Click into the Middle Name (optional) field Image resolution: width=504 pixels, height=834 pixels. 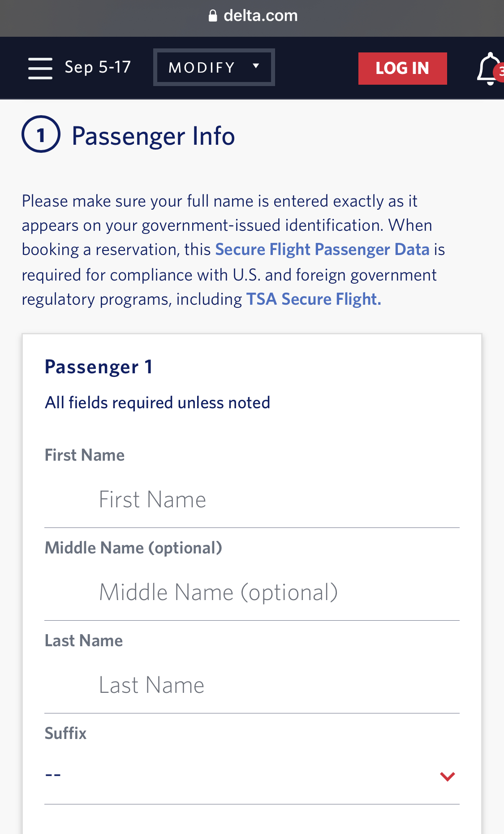(x=252, y=592)
